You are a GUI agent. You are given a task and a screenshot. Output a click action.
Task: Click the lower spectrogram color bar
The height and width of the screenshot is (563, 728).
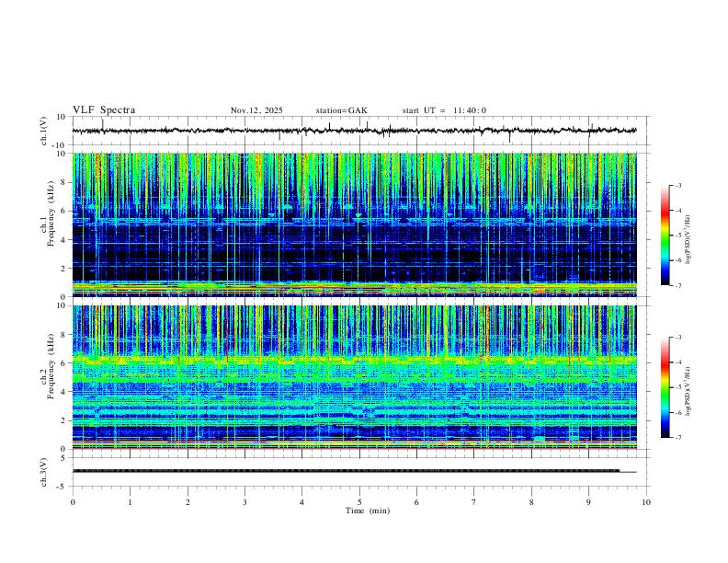pos(665,387)
